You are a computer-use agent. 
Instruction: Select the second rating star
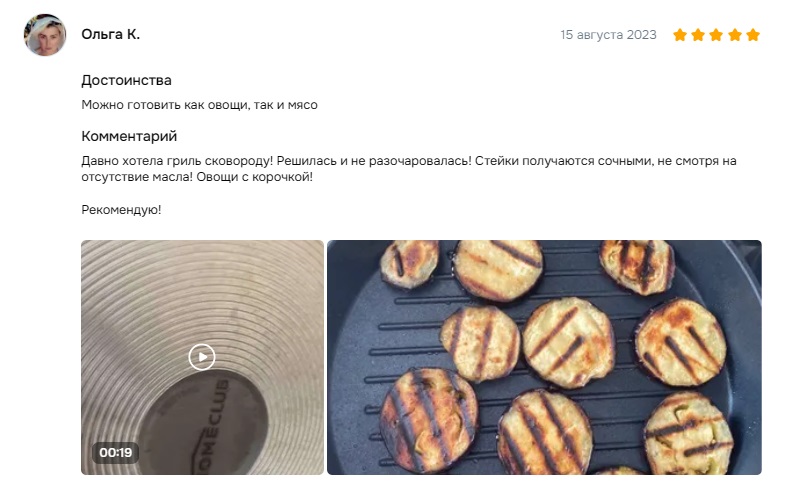(698, 35)
